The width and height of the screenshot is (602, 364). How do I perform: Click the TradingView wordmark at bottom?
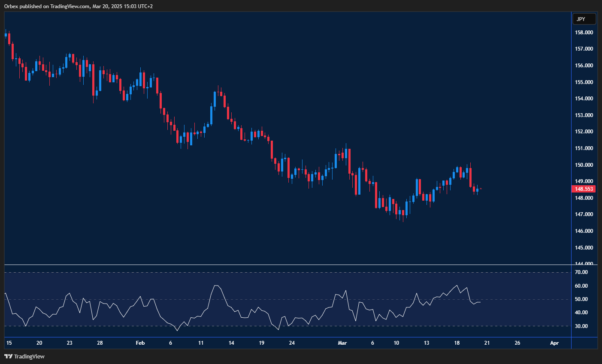coord(30,356)
